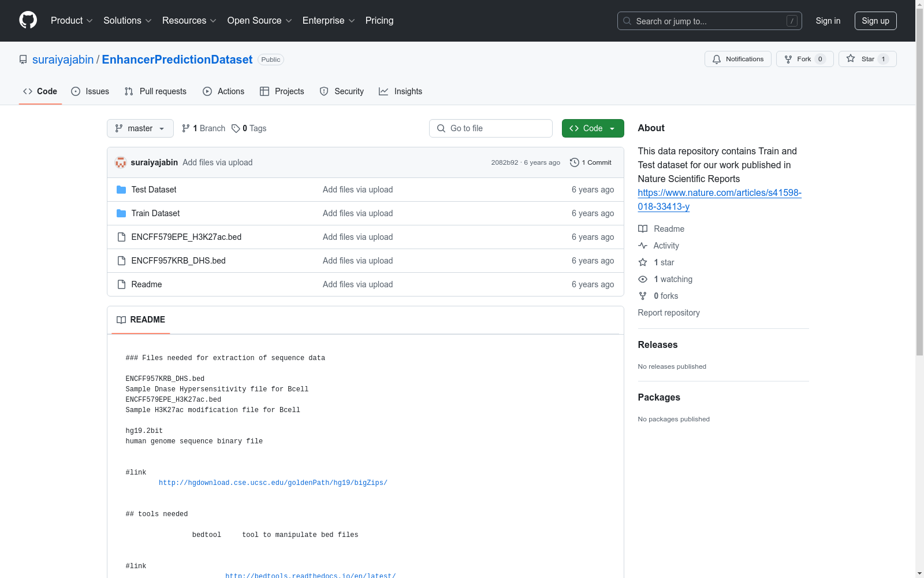Image resolution: width=924 pixels, height=578 pixels.
Task: Open the Insights tab
Action: (x=401, y=91)
